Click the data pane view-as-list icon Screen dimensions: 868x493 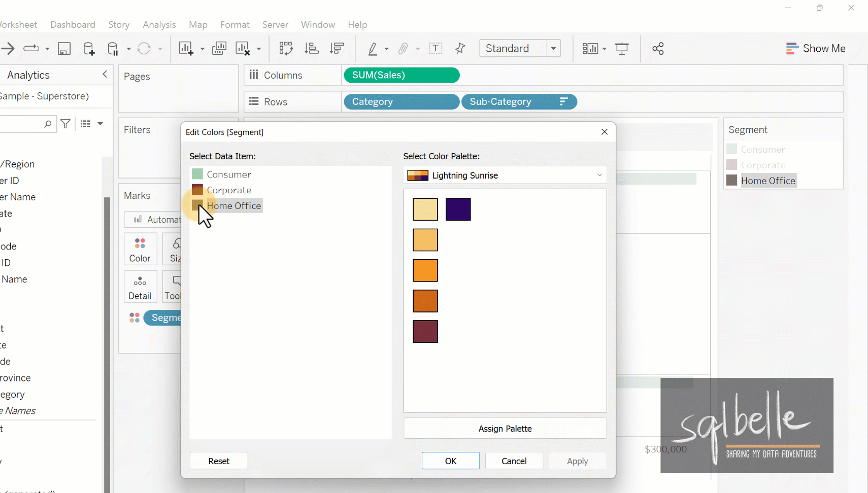86,123
